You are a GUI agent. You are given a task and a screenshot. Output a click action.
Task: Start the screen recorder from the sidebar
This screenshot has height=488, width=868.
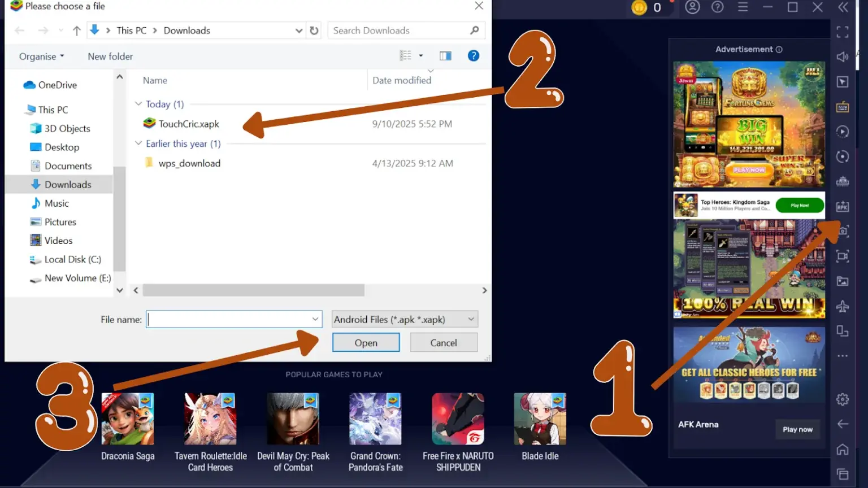pos(843,256)
